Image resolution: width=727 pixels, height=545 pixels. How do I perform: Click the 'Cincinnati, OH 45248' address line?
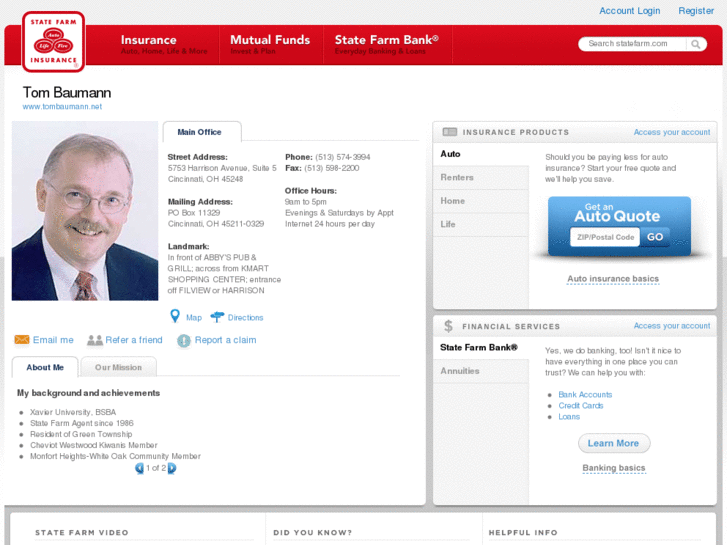(205, 180)
